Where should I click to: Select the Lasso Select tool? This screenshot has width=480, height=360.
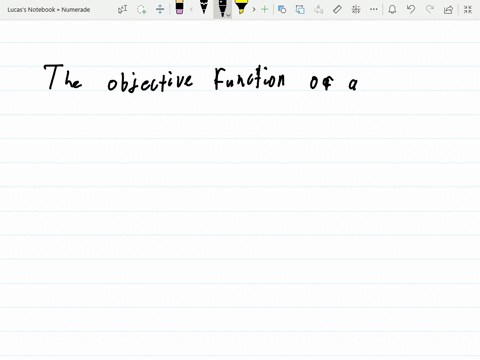click(142, 9)
